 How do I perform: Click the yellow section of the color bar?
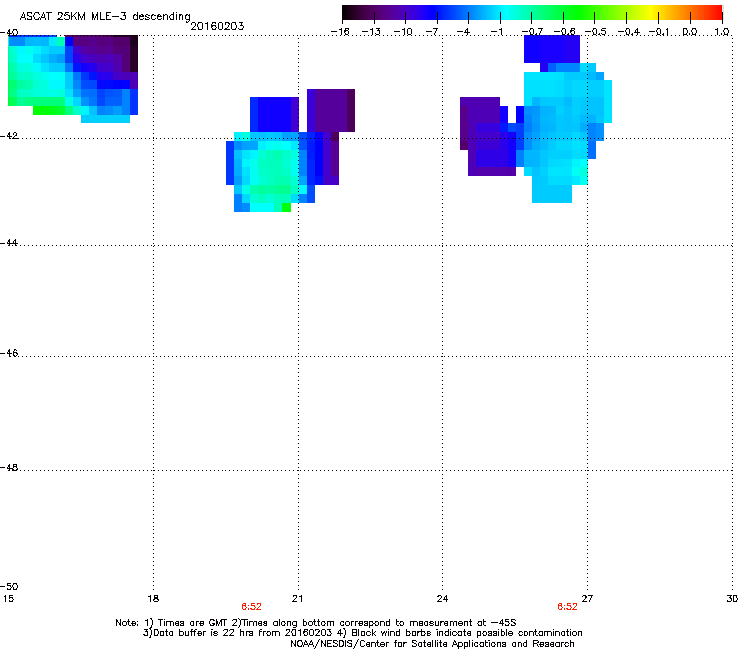(651, 13)
